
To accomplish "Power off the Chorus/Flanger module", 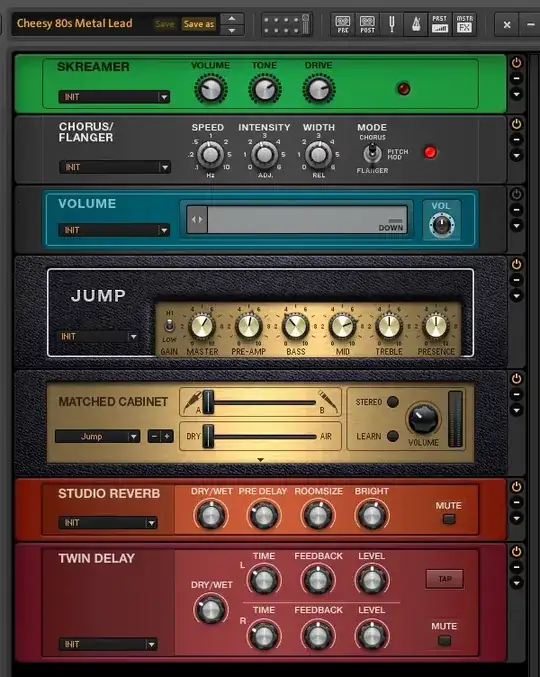I will [516, 124].
